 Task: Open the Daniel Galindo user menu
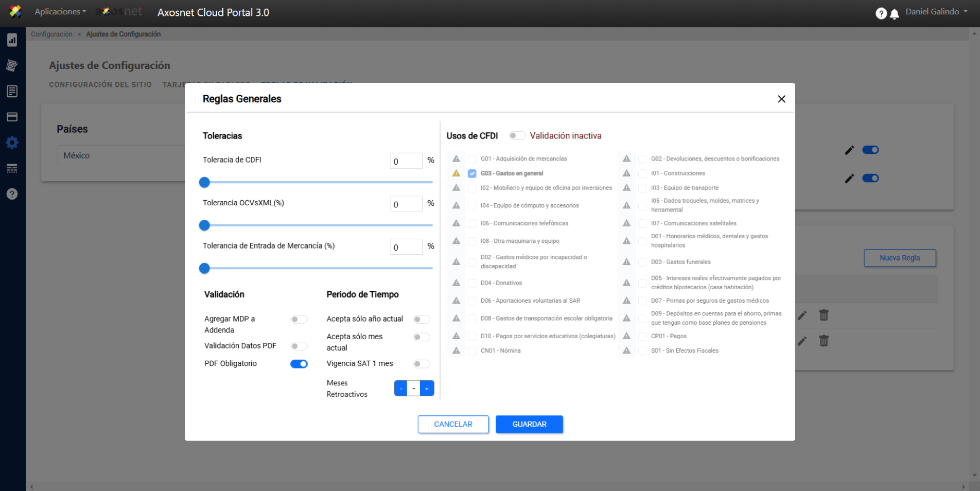[936, 11]
